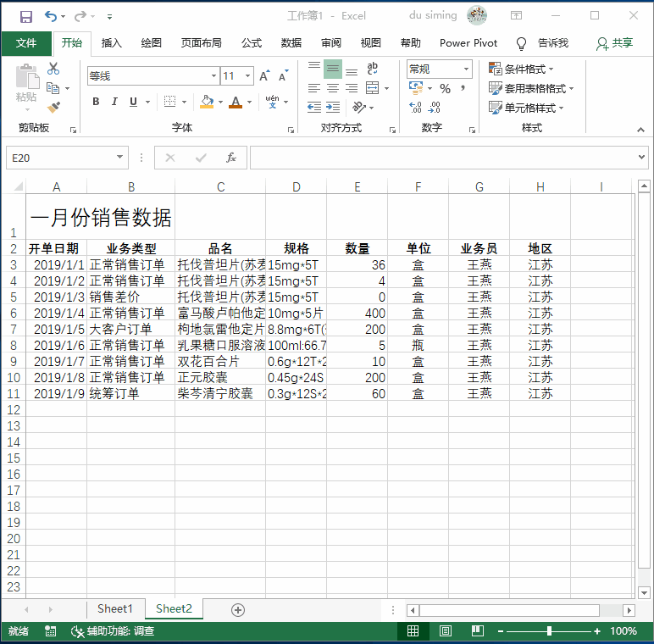Switch to Page Break Preview button
Screen dimensions: 654x644
[x=478, y=630]
